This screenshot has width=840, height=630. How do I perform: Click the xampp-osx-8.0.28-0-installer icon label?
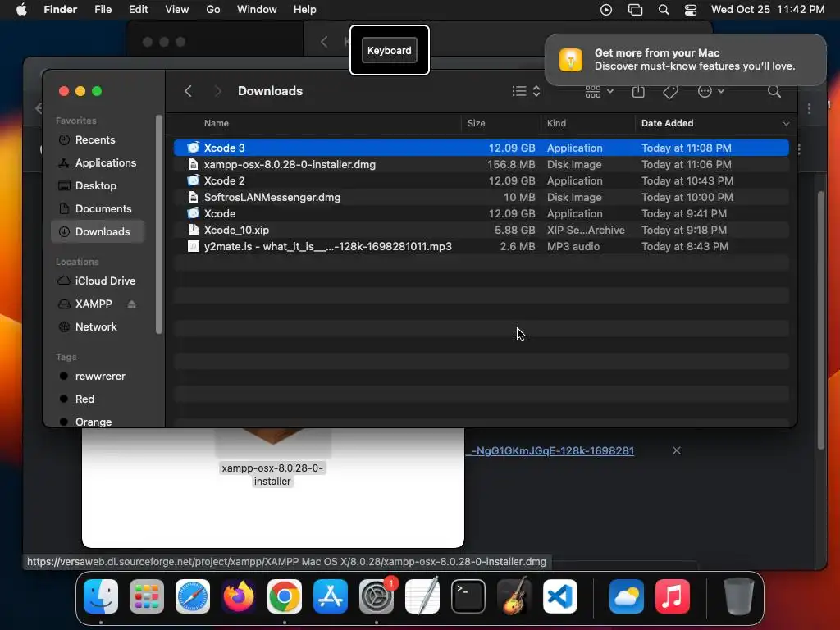click(x=272, y=475)
